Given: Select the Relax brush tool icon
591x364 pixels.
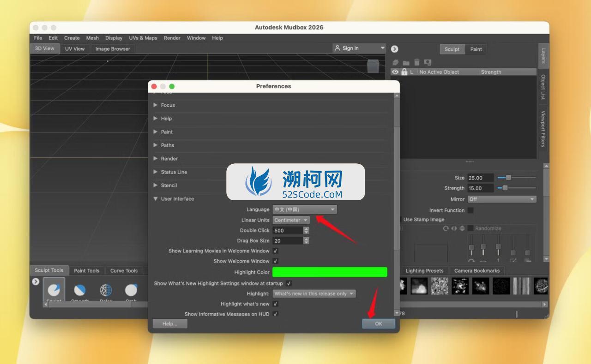Looking at the screenshot, I should [x=106, y=290].
